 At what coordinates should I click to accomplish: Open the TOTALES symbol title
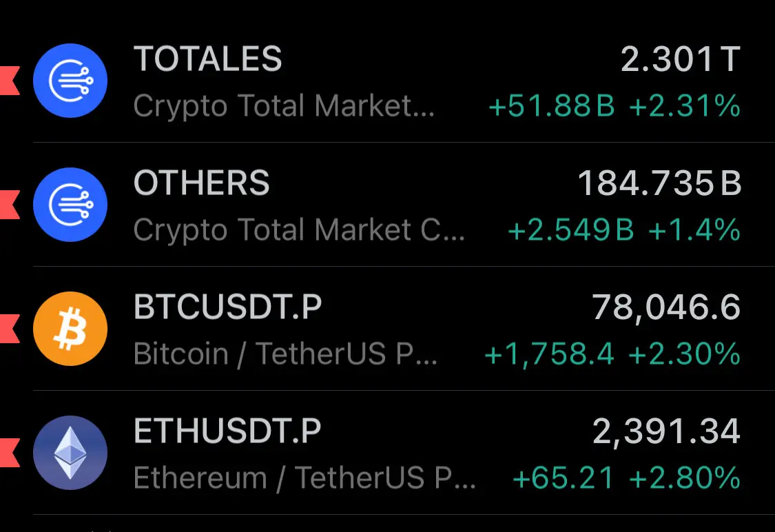click(x=207, y=59)
